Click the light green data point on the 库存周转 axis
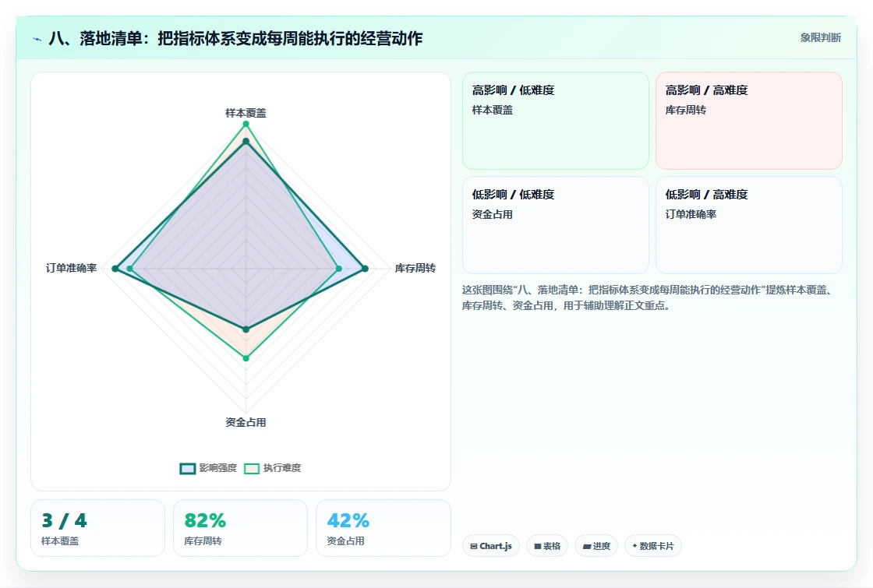This screenshot has height=588, width=873. pyautogui.click(x=339, y=269)
